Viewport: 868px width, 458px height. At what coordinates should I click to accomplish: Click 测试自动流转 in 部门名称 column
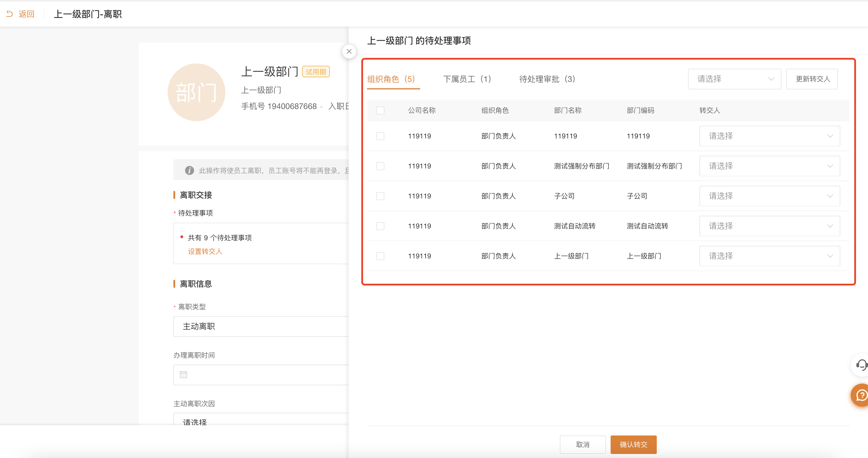pos(575,226)
